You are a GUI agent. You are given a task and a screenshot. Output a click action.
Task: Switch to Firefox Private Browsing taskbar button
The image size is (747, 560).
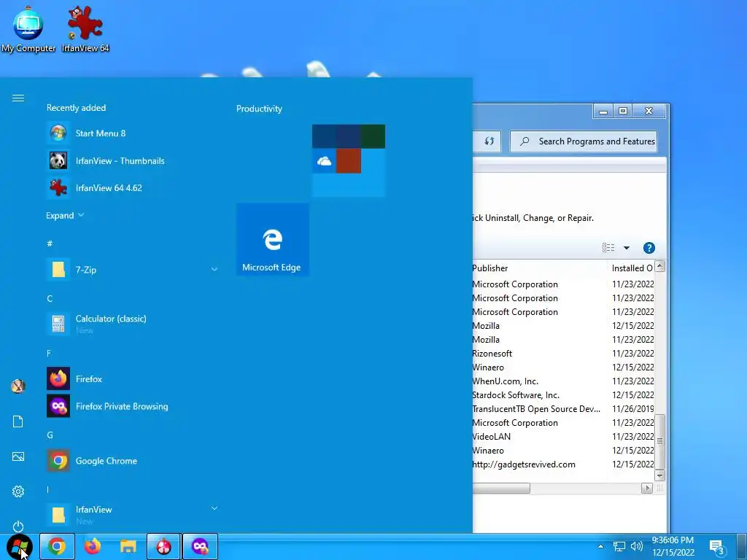pos(200,546)
